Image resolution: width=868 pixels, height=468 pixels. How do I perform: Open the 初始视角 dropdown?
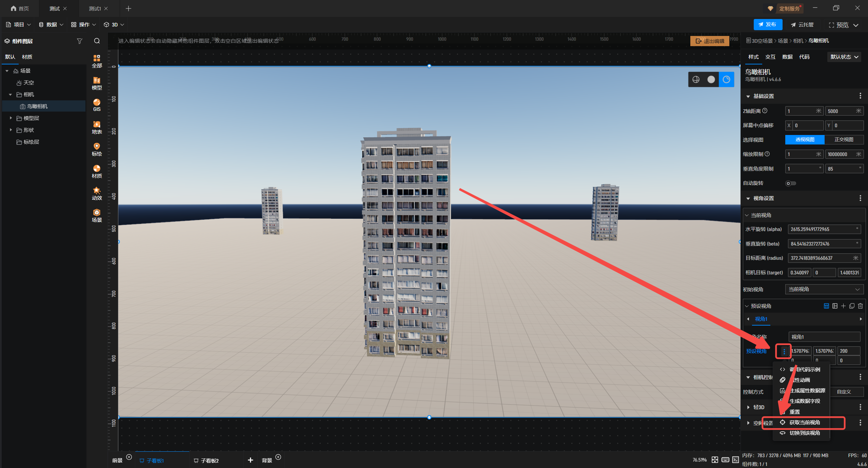[x=824, y=289]
